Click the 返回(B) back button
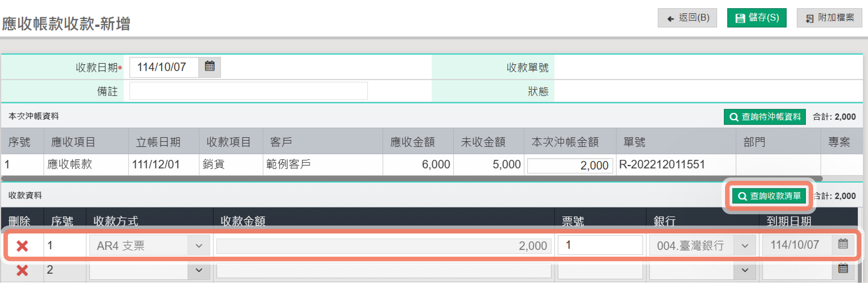This screenshot has height=283, width=868. pos(687,18)
